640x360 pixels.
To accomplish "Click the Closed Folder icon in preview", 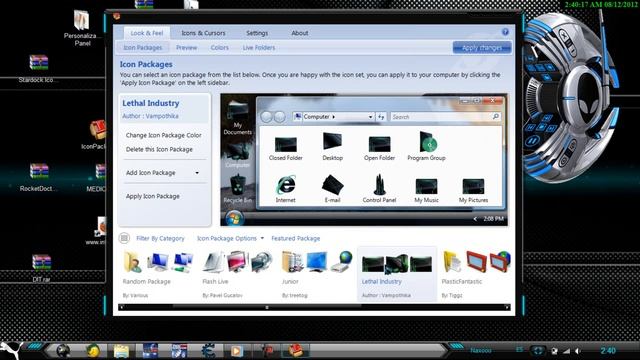I will [x=286, y=148].
